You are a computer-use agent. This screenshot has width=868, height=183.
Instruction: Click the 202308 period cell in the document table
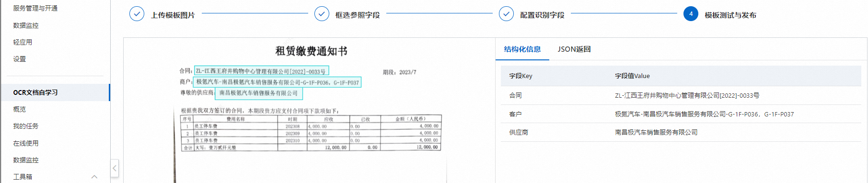292,126
